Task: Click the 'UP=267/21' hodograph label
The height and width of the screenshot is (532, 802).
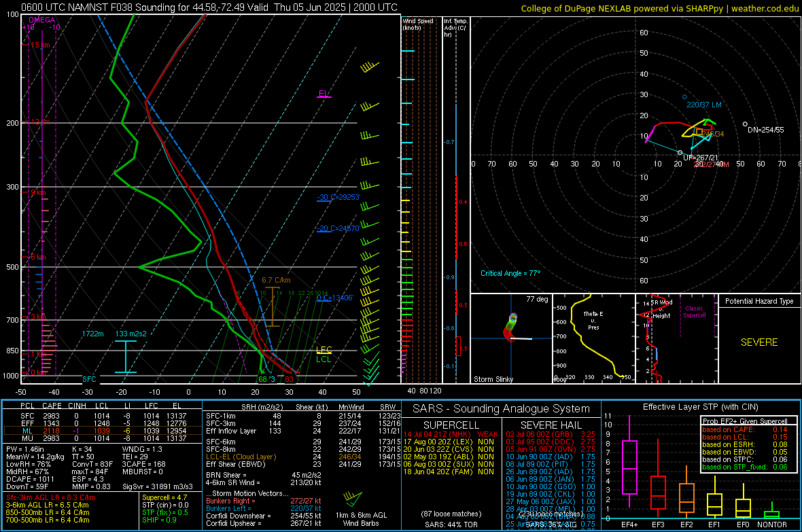Action: [x=700, y=158]
